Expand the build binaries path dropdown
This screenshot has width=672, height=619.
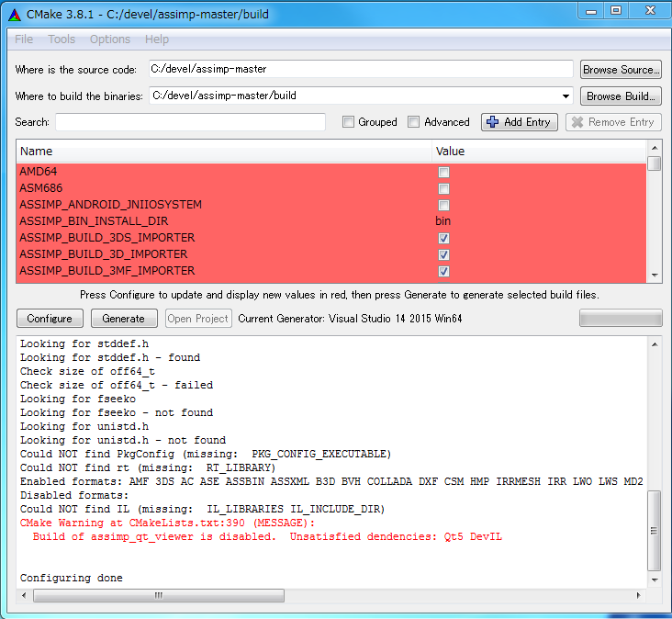tap(566, 96)
